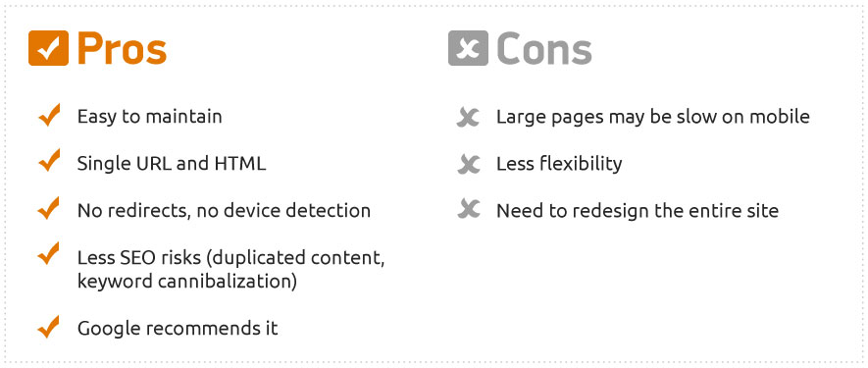Click the checkmark beside No redirects item
The width and height of the screenshot is (868, 368).
tap(49, 208)
